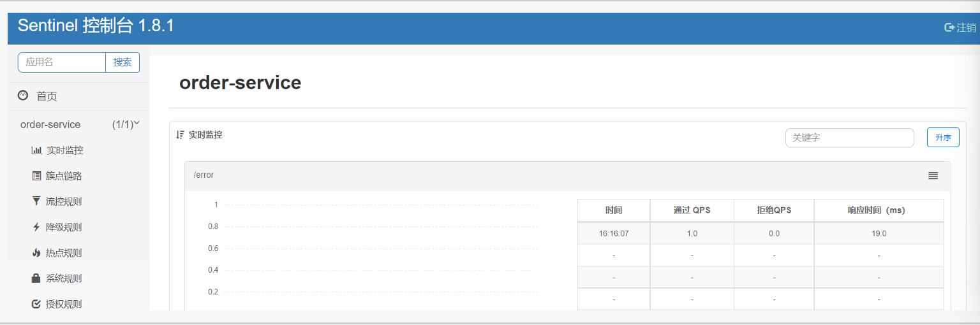Click the 实时监控 bar chart icon
Image resolution: width=980 pixels, height=325 pixels.
click(36, 150)
